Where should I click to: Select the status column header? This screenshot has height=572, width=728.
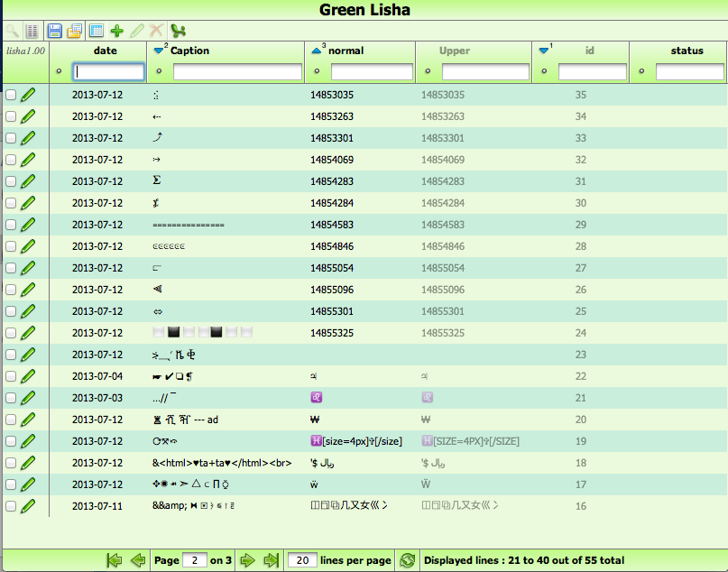point(687,51)
